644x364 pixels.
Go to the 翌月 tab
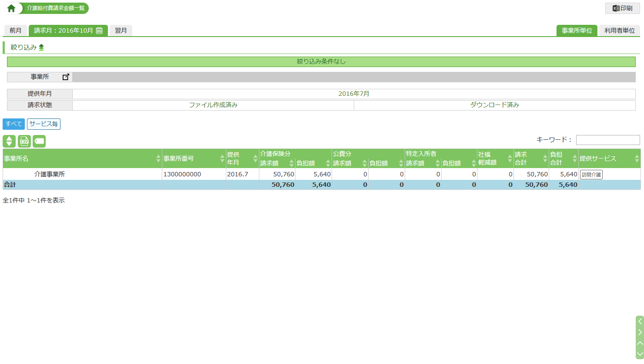point(121,30)
